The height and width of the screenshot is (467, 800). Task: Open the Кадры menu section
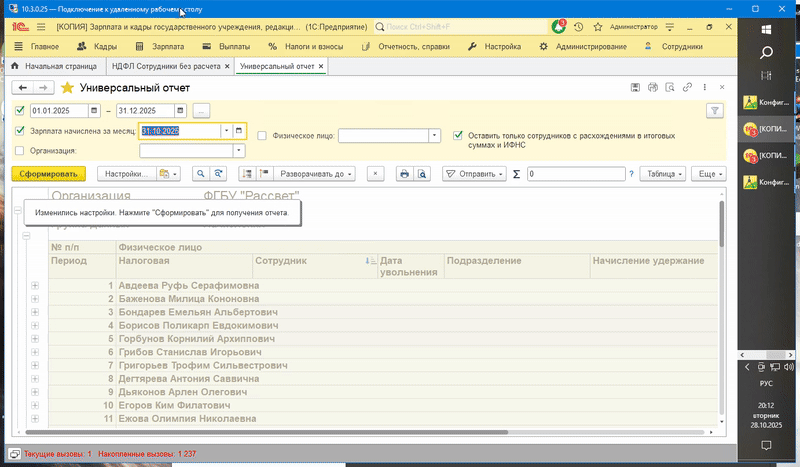coord(97,46)
